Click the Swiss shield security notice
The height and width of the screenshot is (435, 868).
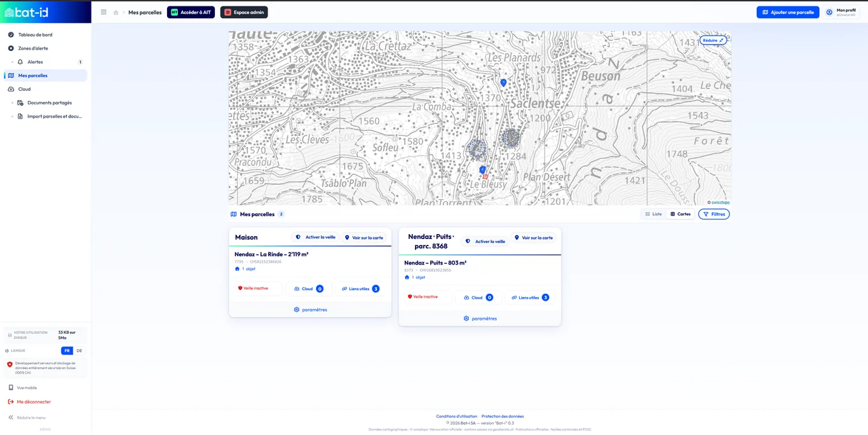(x=46, y=368)
